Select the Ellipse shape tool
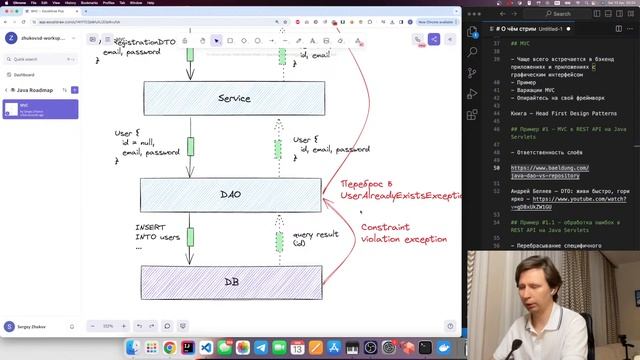 pyautogui.click(x=258, y=41)
